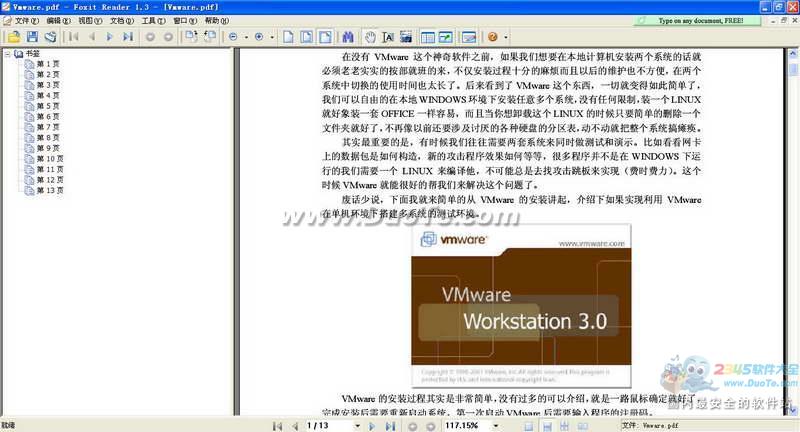
Task: Open zoom in dropdown arrow
Action: pyautogui.click(x=272, y=37)
